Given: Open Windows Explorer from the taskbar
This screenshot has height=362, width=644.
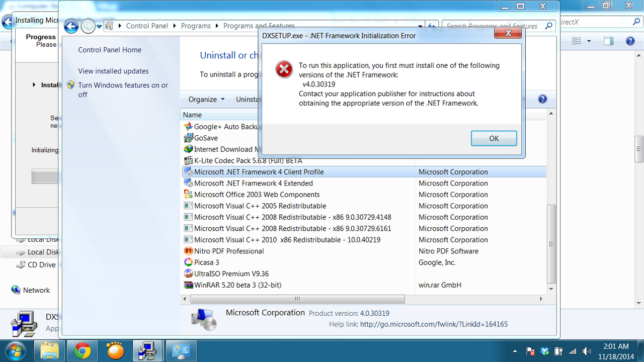Looking at the screenshot, I should (x=50, y=350).
